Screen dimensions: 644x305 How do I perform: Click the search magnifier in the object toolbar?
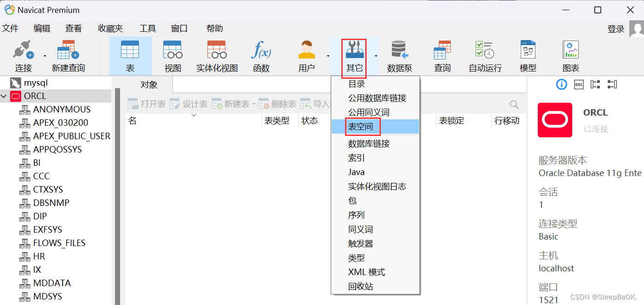(x=514, y=105)
